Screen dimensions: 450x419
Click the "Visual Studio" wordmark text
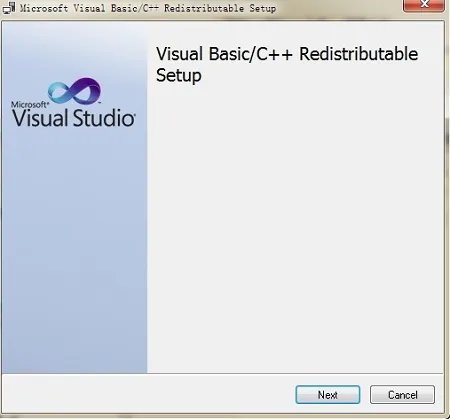click(74, 118)
